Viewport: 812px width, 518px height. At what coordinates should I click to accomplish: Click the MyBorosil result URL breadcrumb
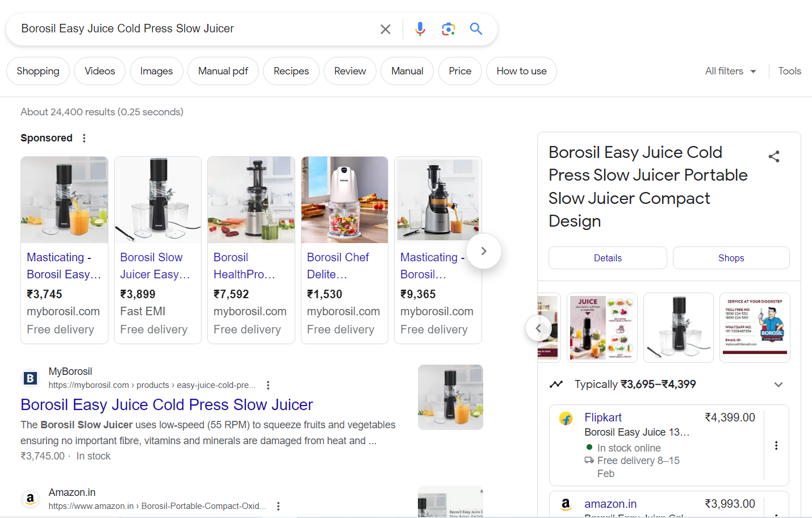152,385
